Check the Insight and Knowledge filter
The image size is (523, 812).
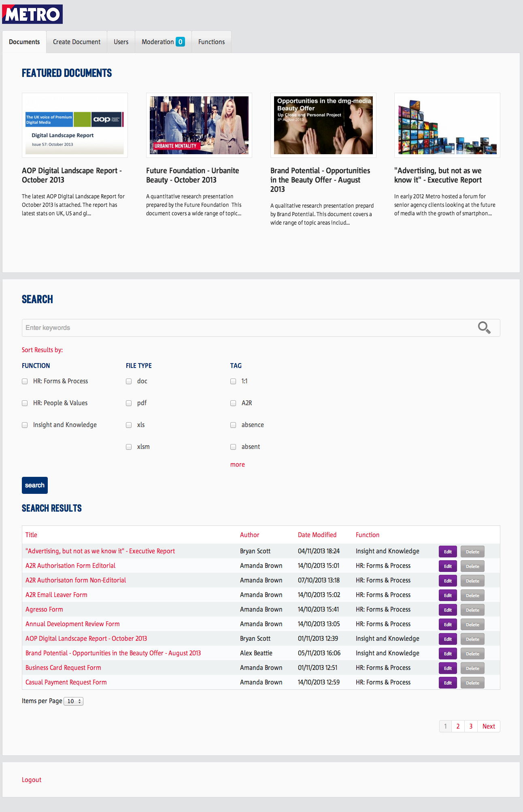click(25, 425)
